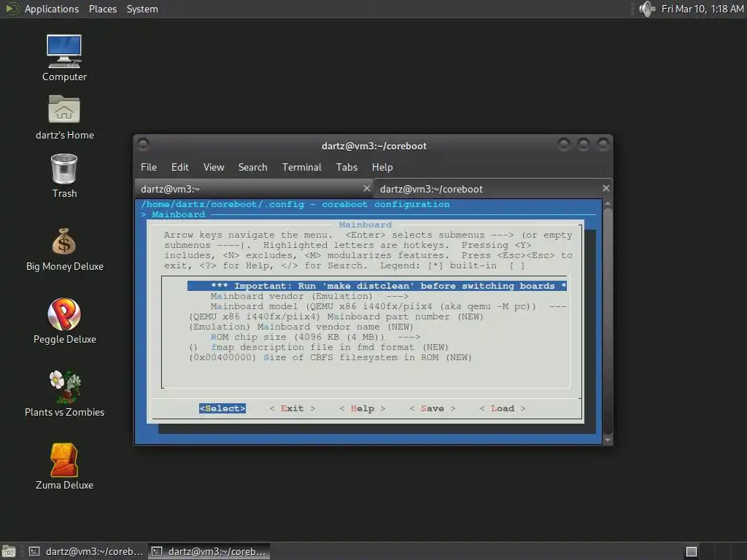Viewport: 747px width, 560px height.
Task: Open the Places menu in top panel
Action: pyautogui.click(x=103, y=9)
